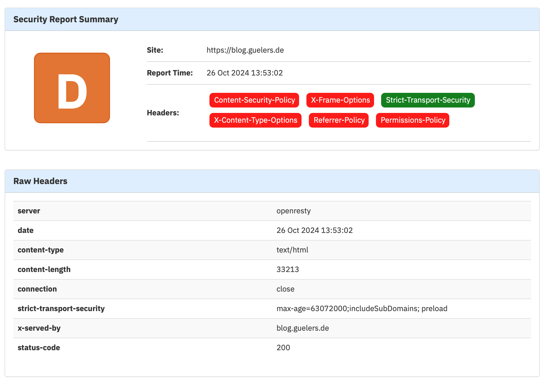Select the max-age=63072000 HSTS value
The image size is (546, 392).
362,309
